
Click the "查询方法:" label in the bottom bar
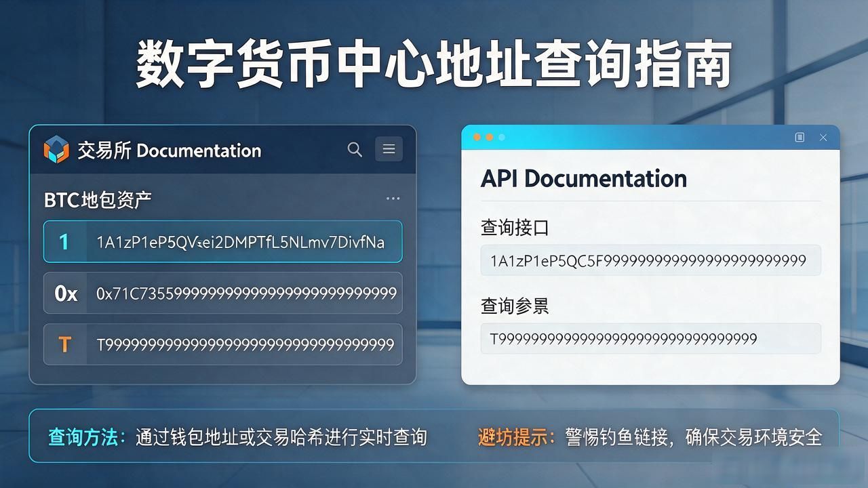[87, 437]
